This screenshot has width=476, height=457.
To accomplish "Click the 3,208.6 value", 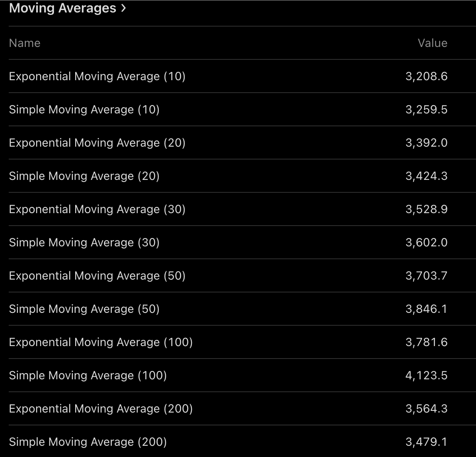I will click(x=427, y=76).
